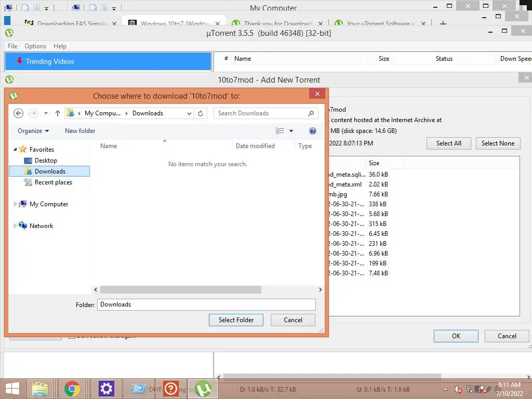Click Select All in Add New Torrent
This screenshot has width=532, height=399.
[x=448, y=143]
